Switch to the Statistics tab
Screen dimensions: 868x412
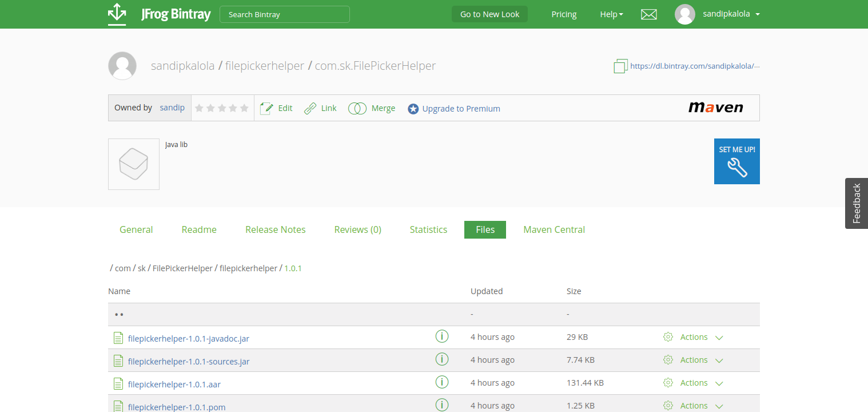(x=428, y=229)
